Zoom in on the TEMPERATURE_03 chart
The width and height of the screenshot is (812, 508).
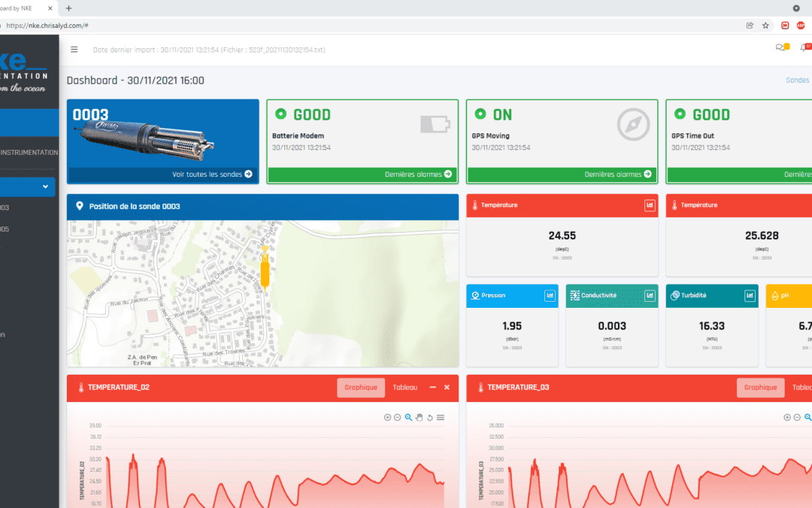(x=787, y=417)
